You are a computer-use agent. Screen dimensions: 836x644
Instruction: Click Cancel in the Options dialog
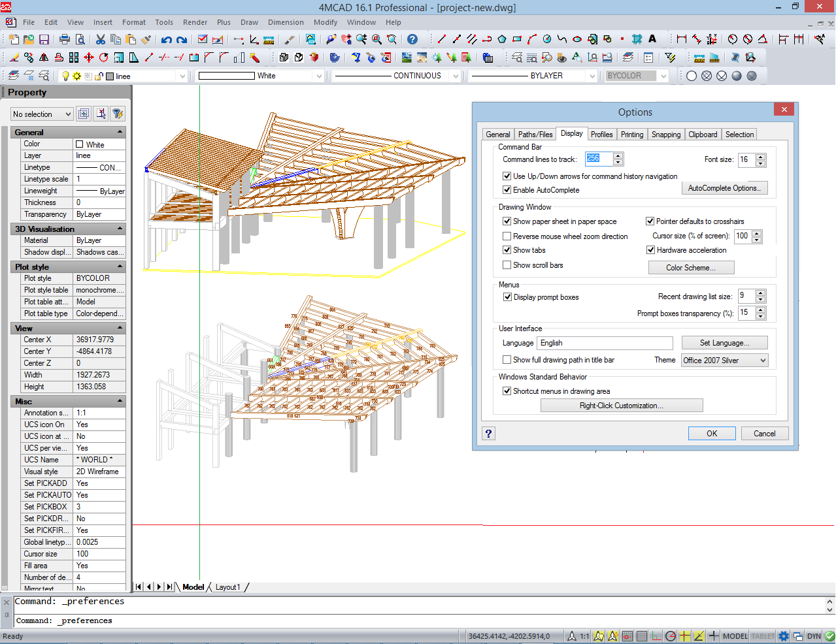pyautogui.click(x=765, y=434)
